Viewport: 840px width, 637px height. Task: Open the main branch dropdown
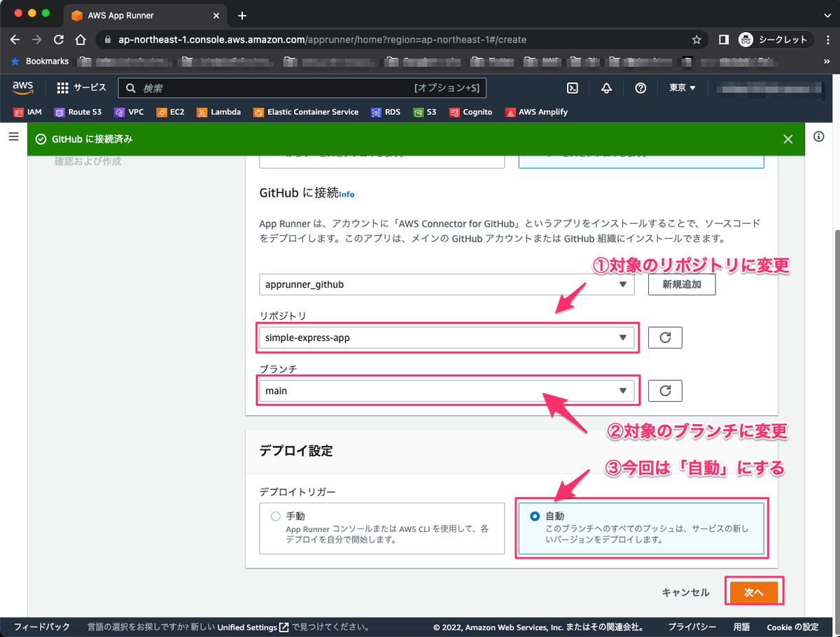click(447, 391)
